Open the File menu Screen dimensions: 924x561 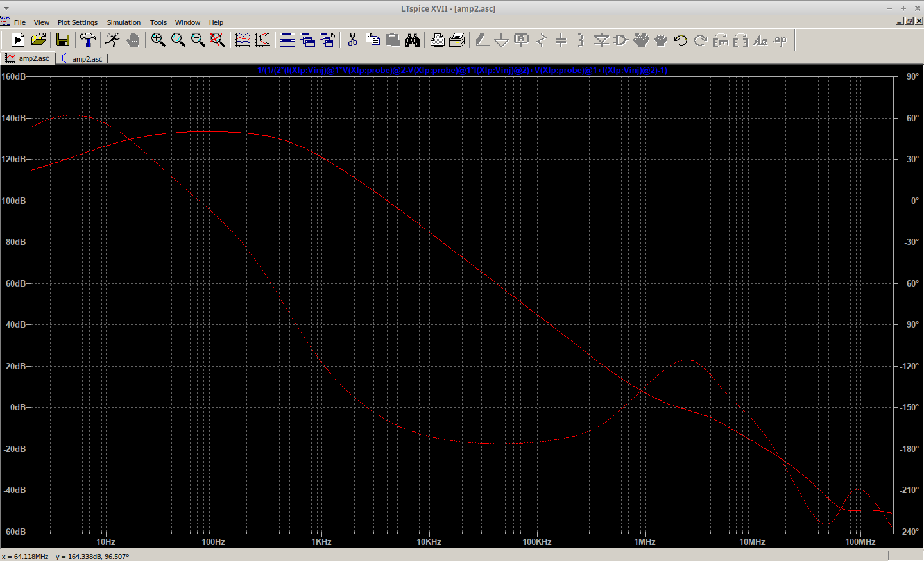click(x=20, y=22)
